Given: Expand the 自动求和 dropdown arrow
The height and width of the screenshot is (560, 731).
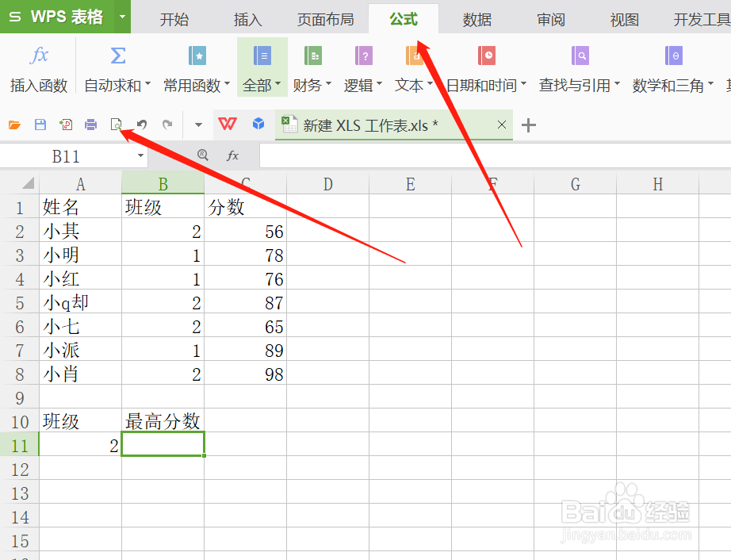Looking at the screenshot, I should pos(147,84).
